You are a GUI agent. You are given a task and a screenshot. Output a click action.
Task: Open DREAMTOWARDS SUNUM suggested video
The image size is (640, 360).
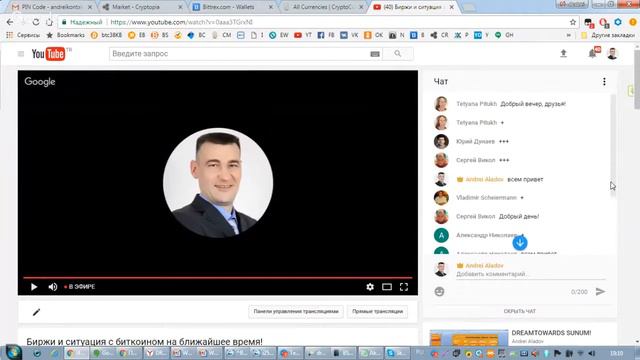coord(469,338)
